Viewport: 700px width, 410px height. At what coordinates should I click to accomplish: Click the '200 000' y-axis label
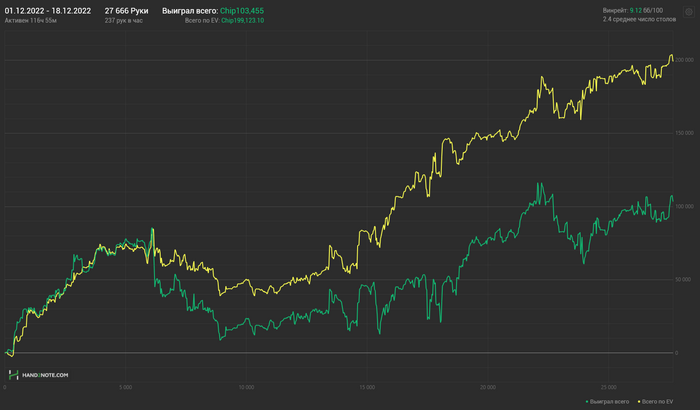point(685,60)
